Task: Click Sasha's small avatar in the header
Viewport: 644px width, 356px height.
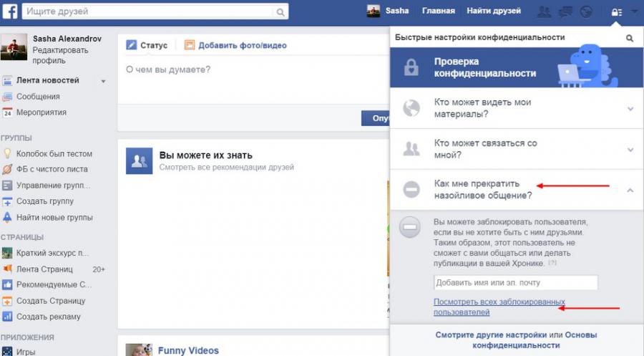Action: [374, 11]
